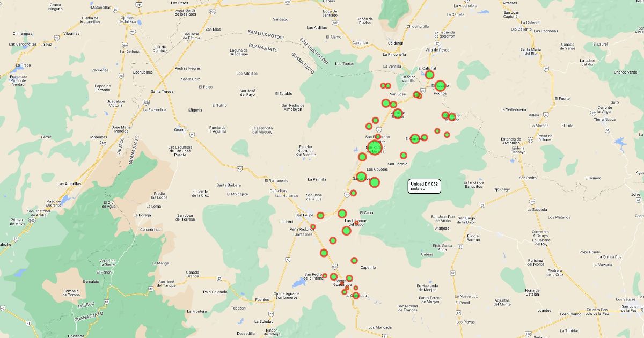Screen dimensions: 644x338
Task: Click the large marker over El Carretón label
Action: click(x=415, y=139)
